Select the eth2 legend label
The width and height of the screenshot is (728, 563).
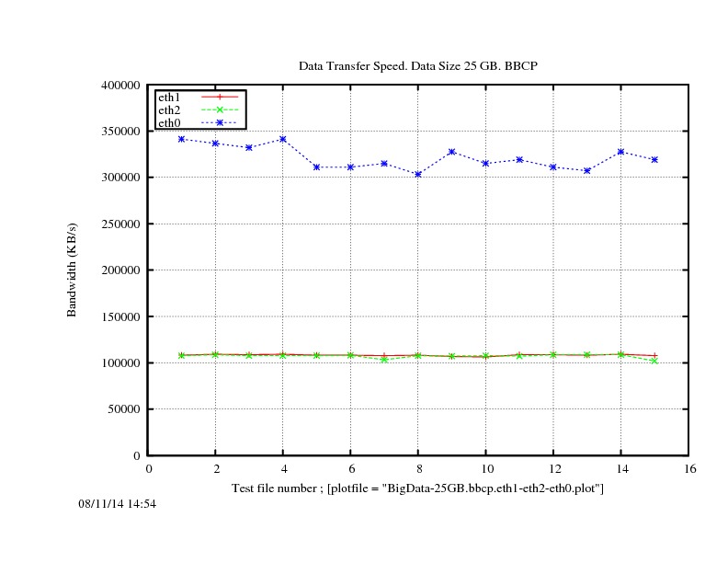168,109
